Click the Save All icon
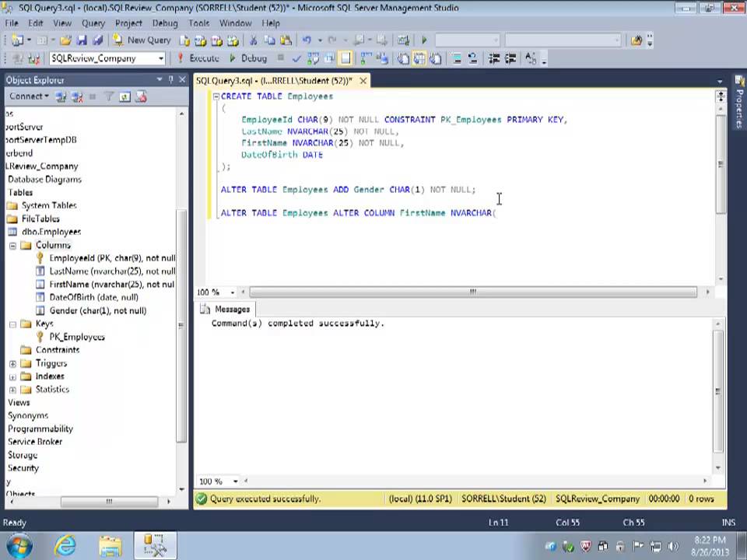 click(x=98, y=40)
